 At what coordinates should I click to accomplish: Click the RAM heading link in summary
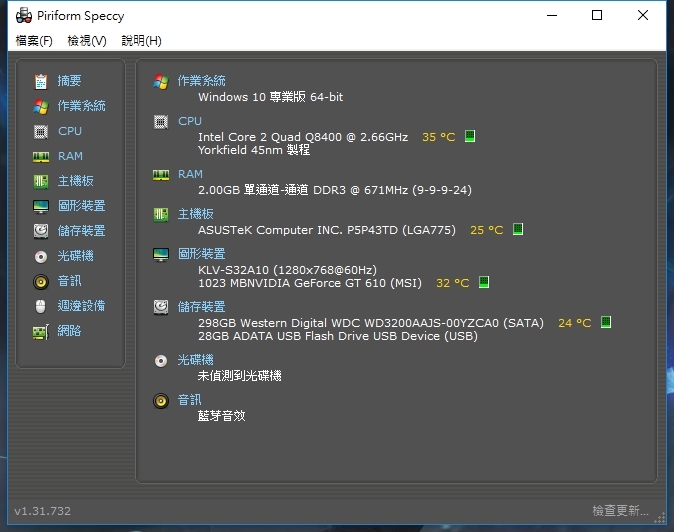click(190, 174)
